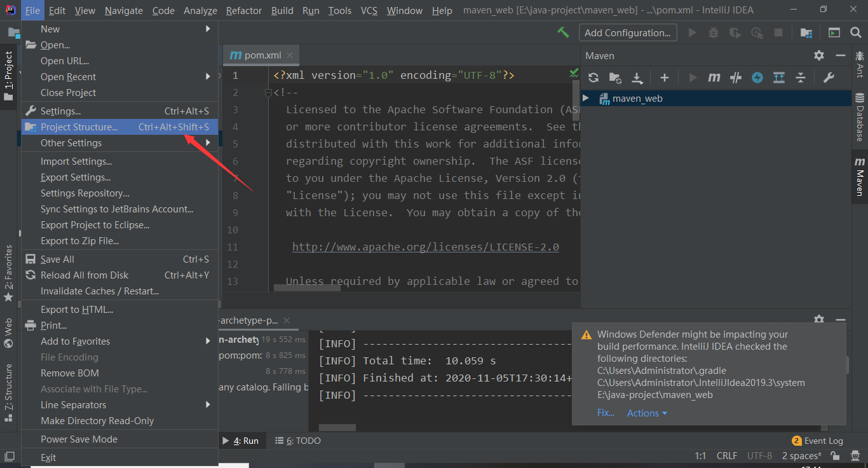Open the VCS menu
Image resolution: width=868 pixels, height=468 pixels.
coord(369,10)
